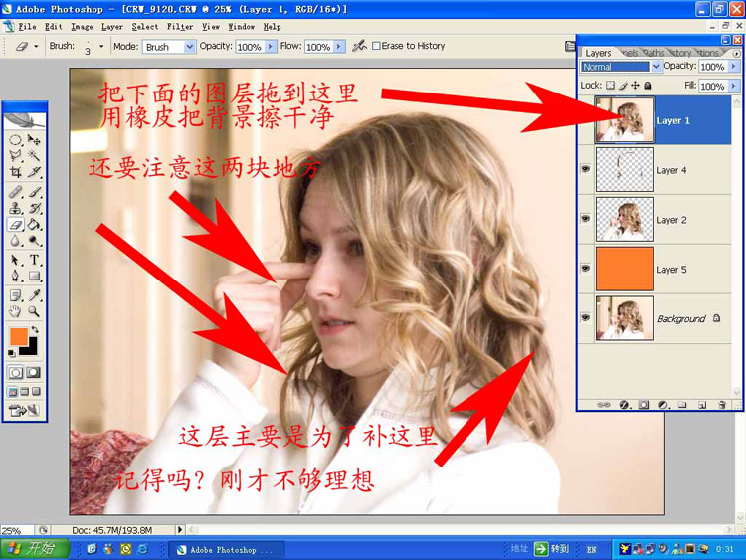746x560 pixels.
Task: Switch to Quick Mask mode
Action: [x=33, y=373]
